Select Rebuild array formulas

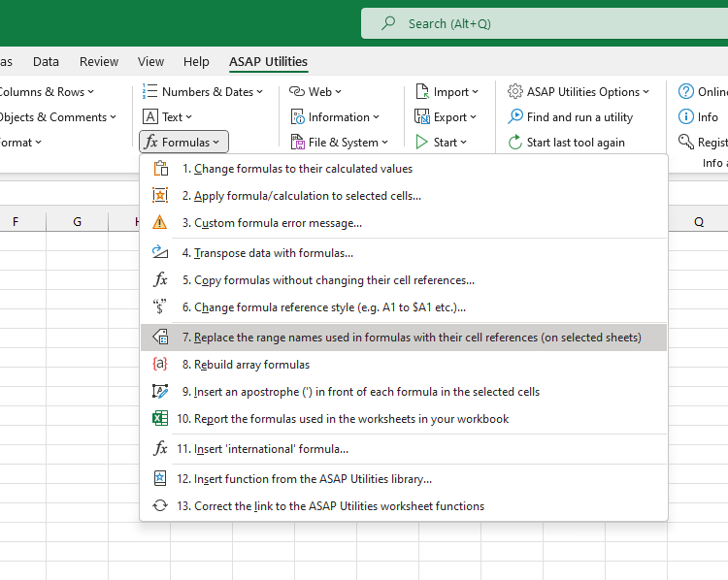pos(404,365)
